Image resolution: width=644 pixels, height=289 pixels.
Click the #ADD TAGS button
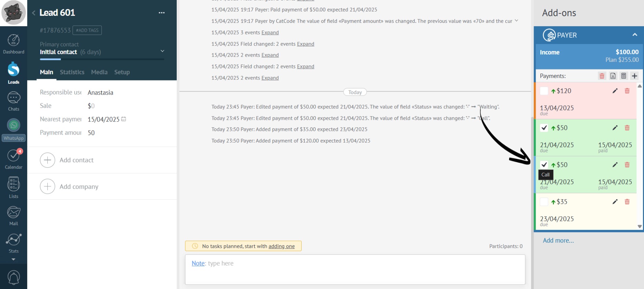click(x=87, y=30)
